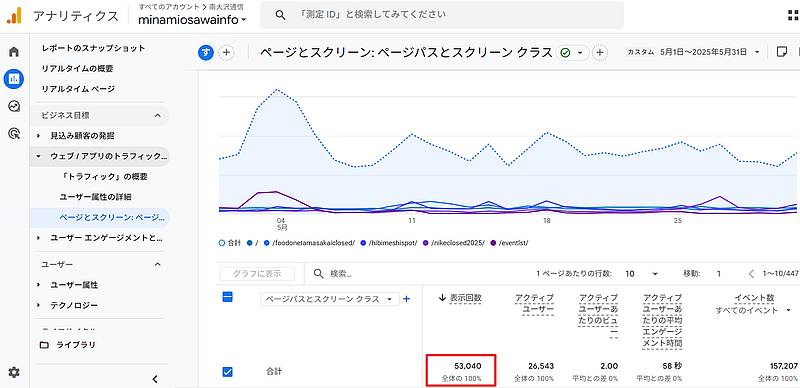Image resolution: width=800 pixels, height=388 pixels.
Task: Sort by アクティブ ユーザーあたりのビュー column
Action: tap(598, 316)
